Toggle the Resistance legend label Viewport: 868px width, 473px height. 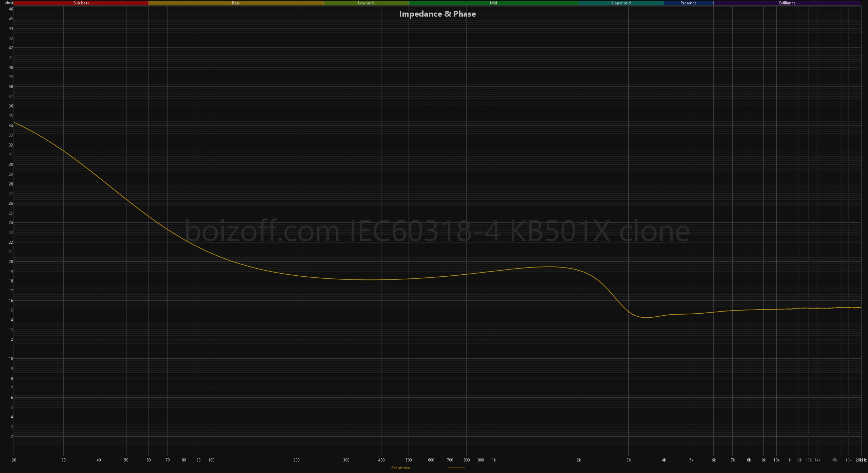coord(400,468)
